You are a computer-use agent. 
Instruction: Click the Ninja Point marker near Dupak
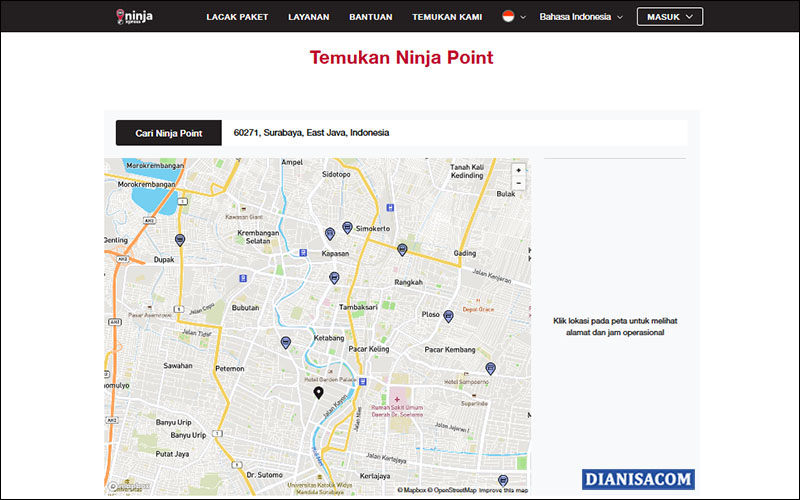(180, 239)
